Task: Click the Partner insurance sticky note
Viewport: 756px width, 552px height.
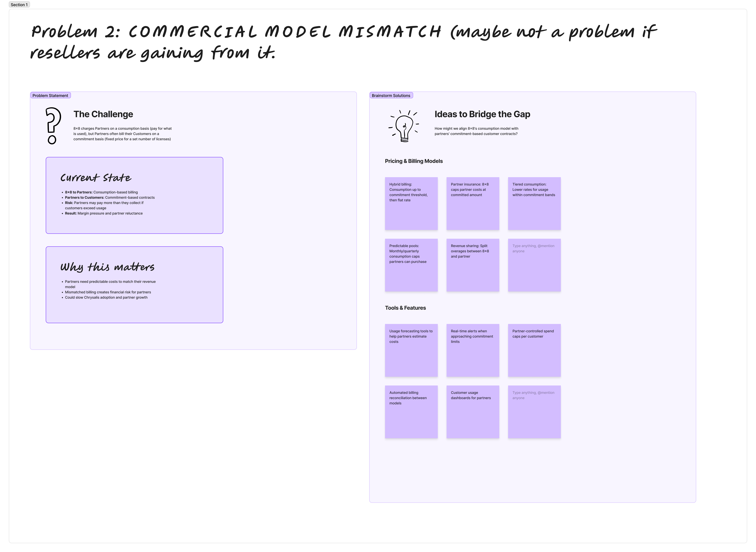Action: coord(473,203)
